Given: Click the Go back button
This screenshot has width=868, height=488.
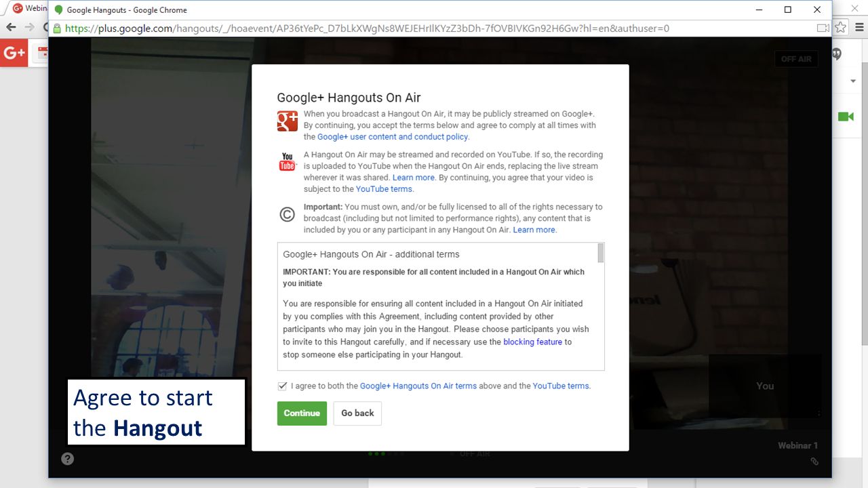Looking at the screenshot, I should coord(357,413).
